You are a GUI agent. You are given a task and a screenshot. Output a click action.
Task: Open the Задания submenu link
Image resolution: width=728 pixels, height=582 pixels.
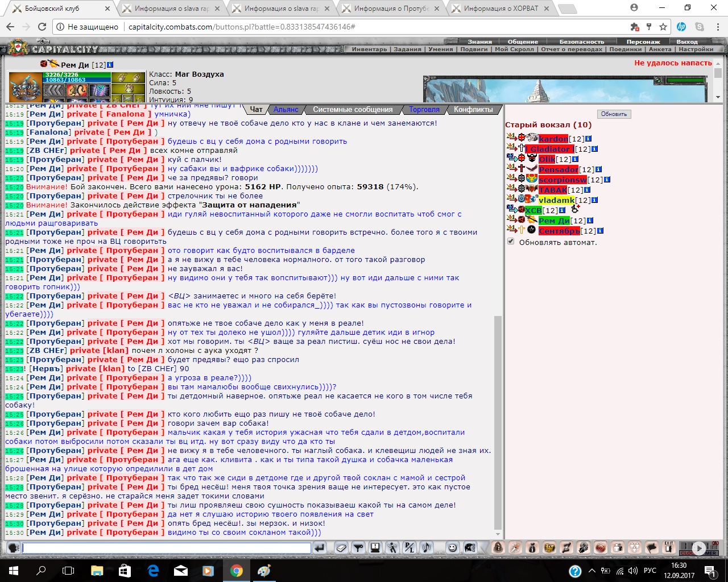(407, 49)
